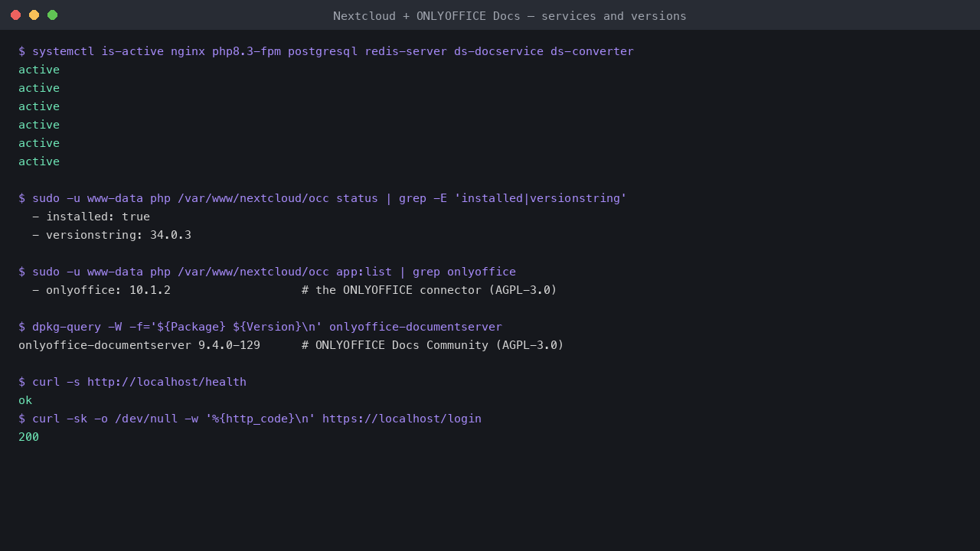Select the '200' HTTP status output
The image size is (980, 551).
coord(28,437)
